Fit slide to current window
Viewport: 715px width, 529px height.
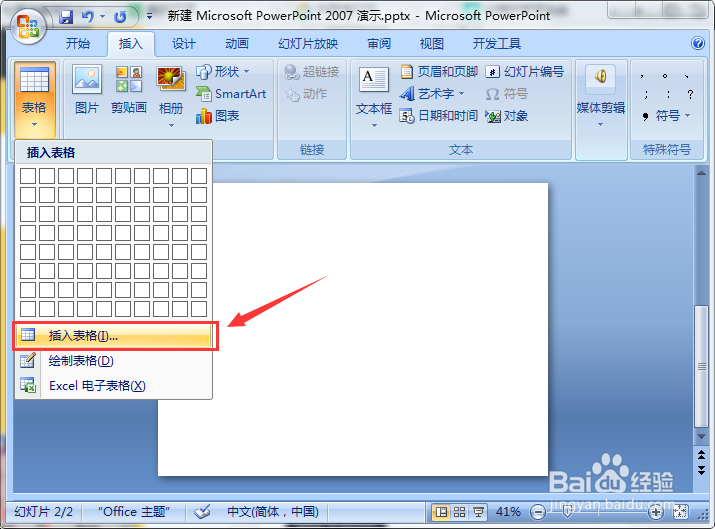pyautogui.click(x=680, y=512)
